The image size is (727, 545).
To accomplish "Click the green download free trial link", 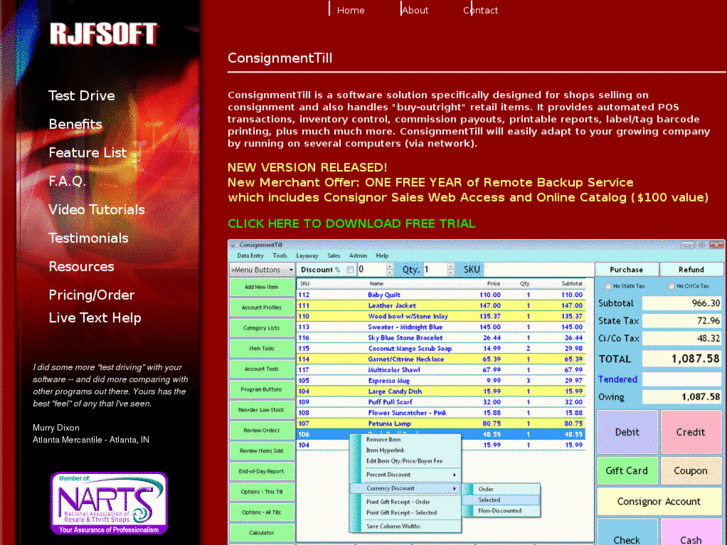I will pyautogui.click(x=351, y=224).
